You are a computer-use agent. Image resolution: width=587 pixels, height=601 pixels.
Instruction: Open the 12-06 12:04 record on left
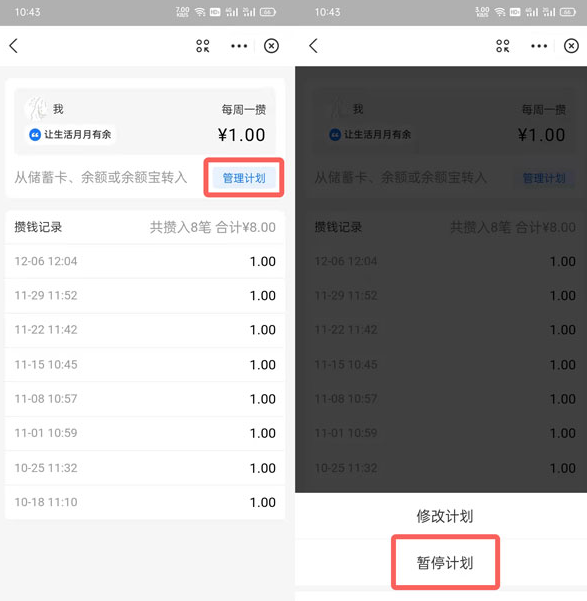click(x=145, y=261)
